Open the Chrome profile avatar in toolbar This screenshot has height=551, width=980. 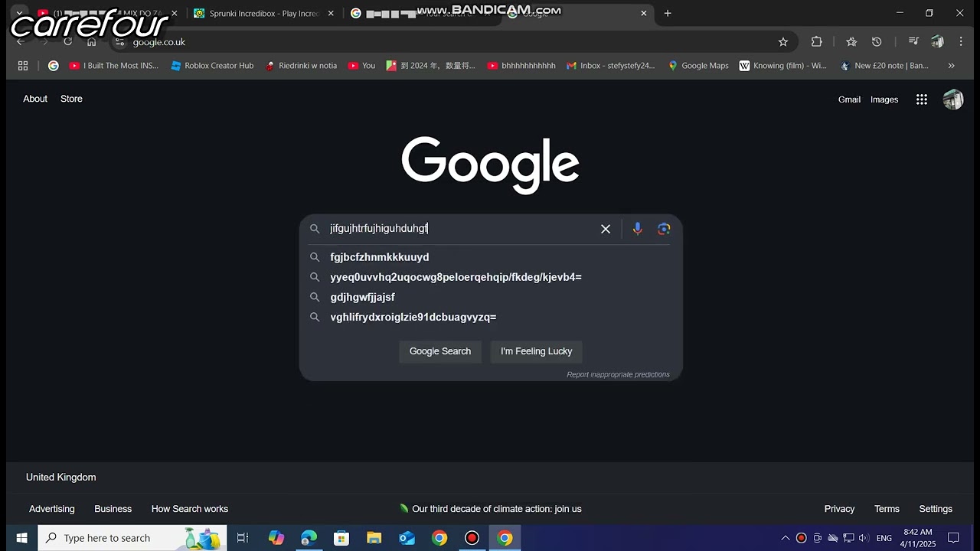tap(937, 42)
